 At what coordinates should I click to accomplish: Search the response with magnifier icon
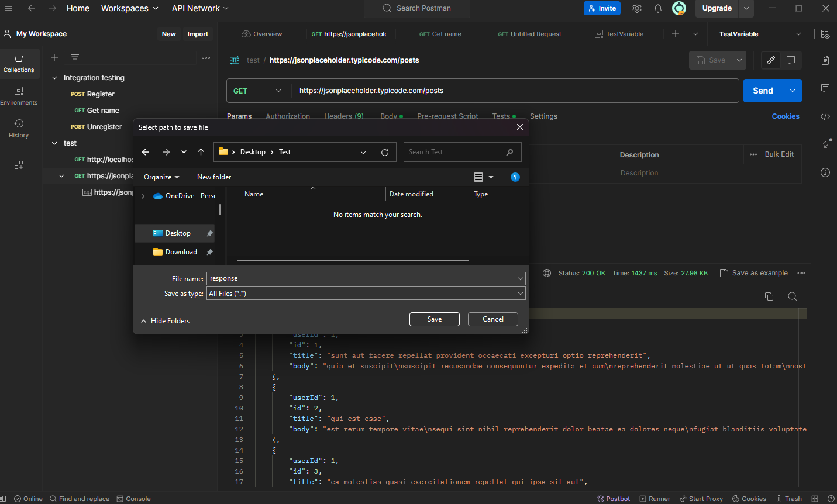[x=793, y=296]
